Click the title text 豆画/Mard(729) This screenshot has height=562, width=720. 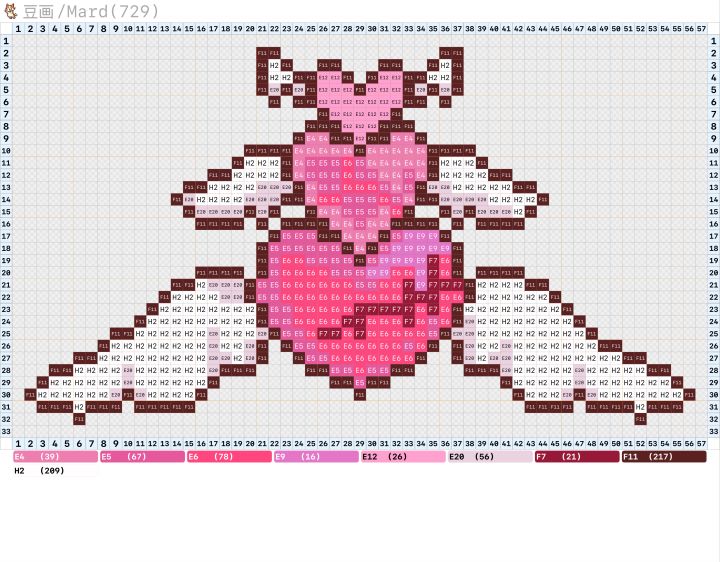click(91, 11)
